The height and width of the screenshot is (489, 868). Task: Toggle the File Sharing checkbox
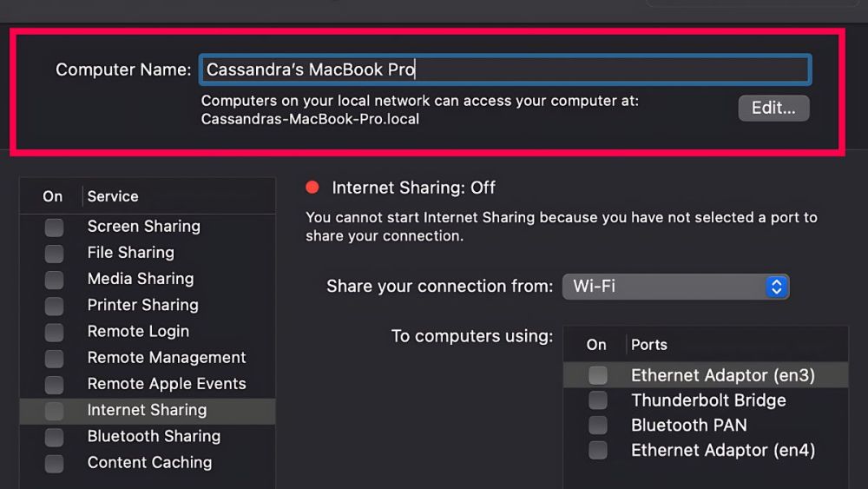click(54, 254)
